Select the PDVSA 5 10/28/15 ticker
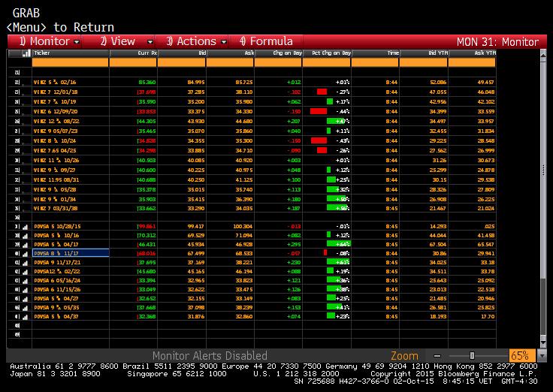Image resolution: width=553 pixels, height=392 pixels. coord(56,227)
